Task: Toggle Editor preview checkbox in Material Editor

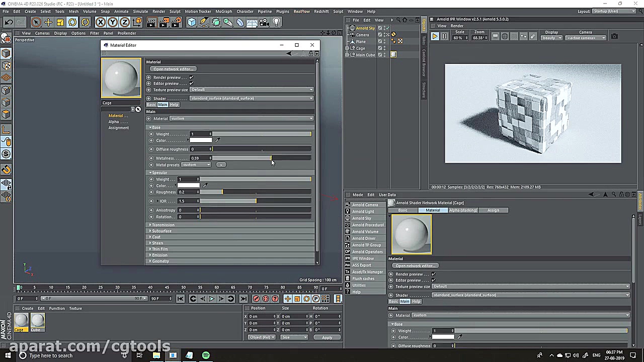Action: coord(191,83)
